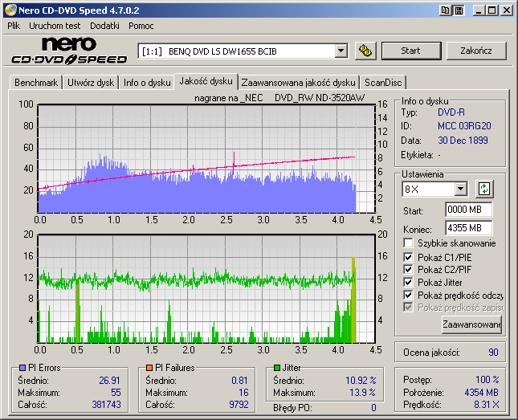This screenshot has width=518, height=420.
Task: Click the Start MB input field
Action: tap(468, 210)
